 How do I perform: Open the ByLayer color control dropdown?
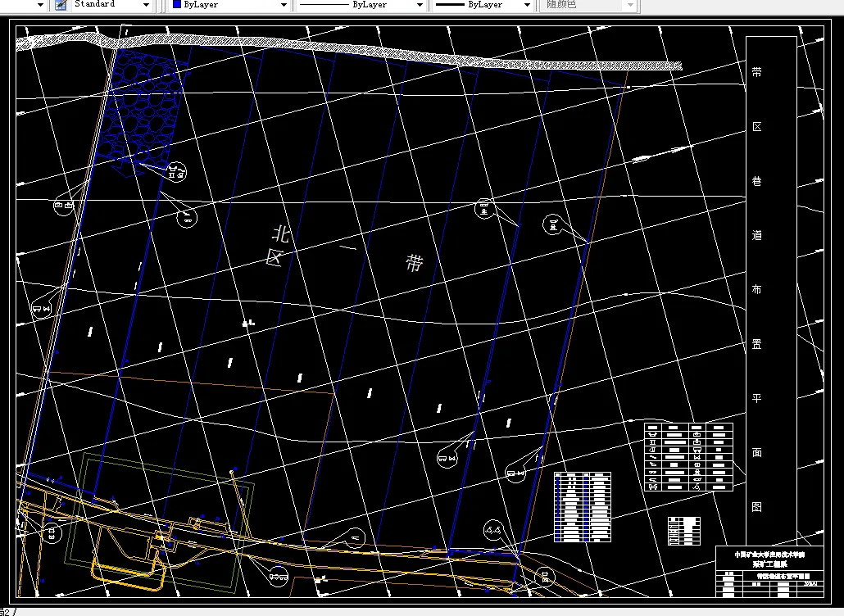[x=284, y=5]
